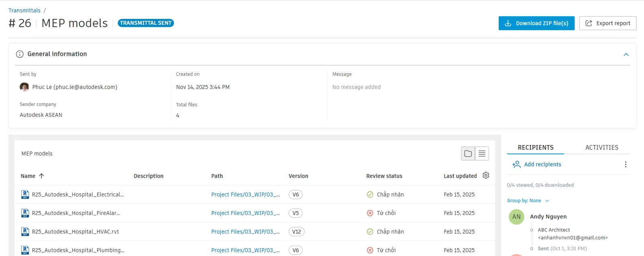Click the Name column sort arrow
Viewport: 644px width, 256px height.
pos(41,176)
